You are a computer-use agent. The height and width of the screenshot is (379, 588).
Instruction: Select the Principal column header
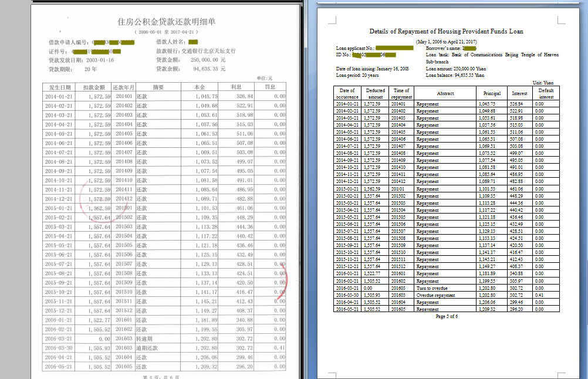[491, 93]
